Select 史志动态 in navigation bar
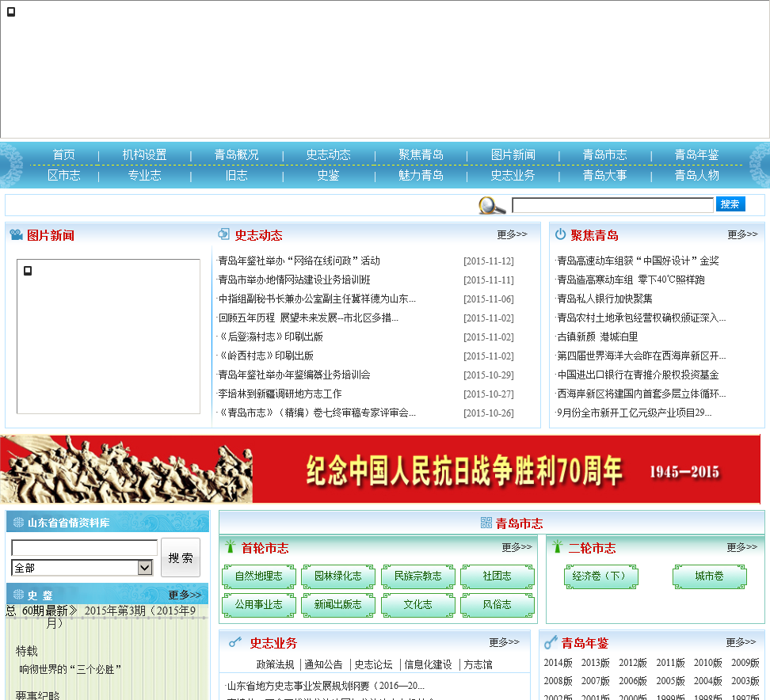Image resolution: width=770 pixels, height=700 pixels. pos(328,154)
